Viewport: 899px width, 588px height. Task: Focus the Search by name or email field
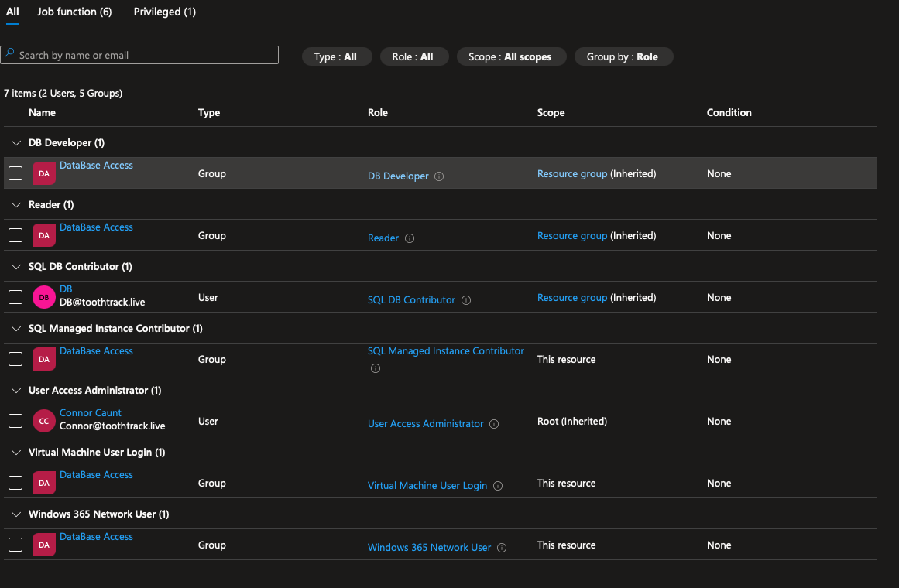click(139, 55)
